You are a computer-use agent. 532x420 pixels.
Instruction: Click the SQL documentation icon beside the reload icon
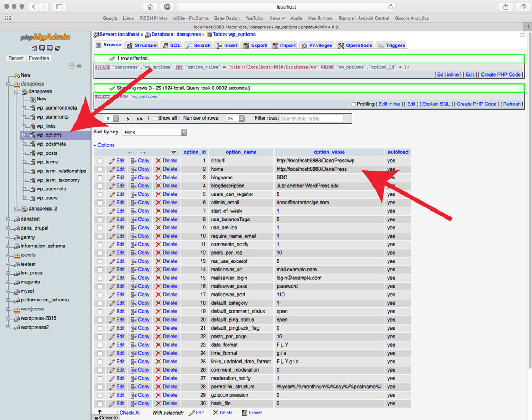49,48
